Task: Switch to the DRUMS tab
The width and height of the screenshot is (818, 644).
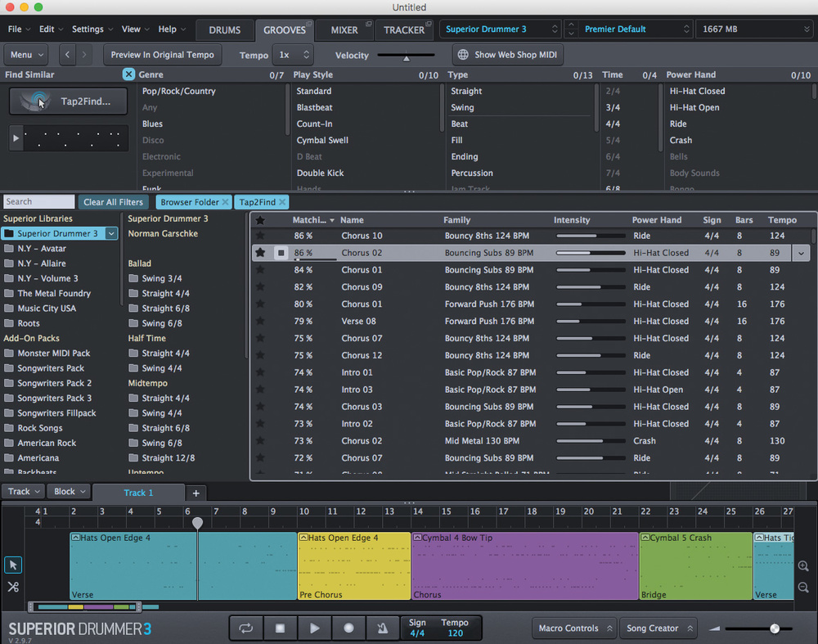Action: (x=225, y=29)
